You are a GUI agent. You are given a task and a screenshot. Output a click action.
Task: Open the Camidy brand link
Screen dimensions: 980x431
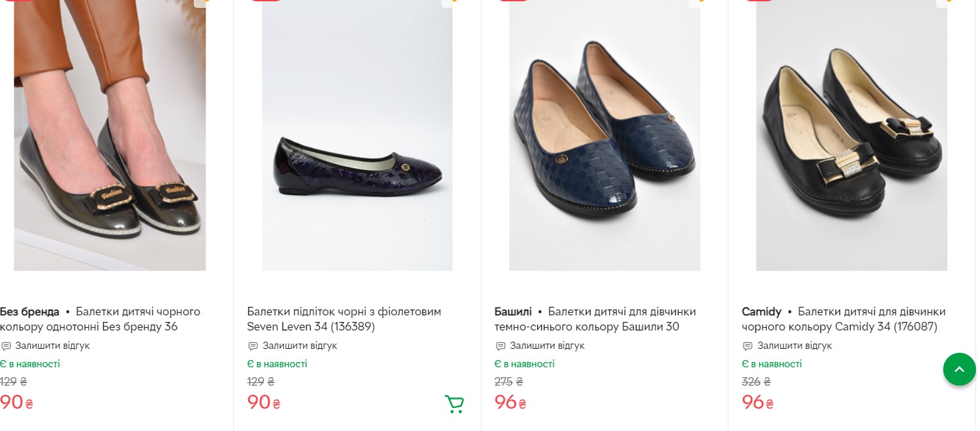(x=761, y=311)
